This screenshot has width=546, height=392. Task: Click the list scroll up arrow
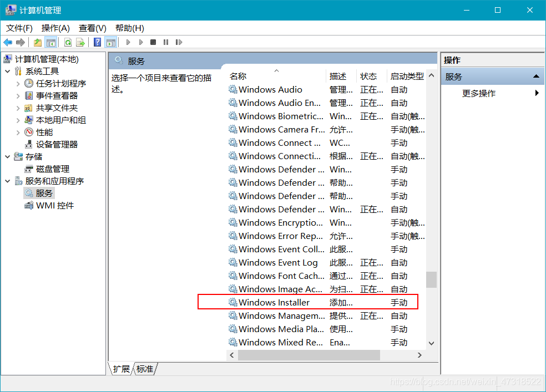click(x=432, y=75)
